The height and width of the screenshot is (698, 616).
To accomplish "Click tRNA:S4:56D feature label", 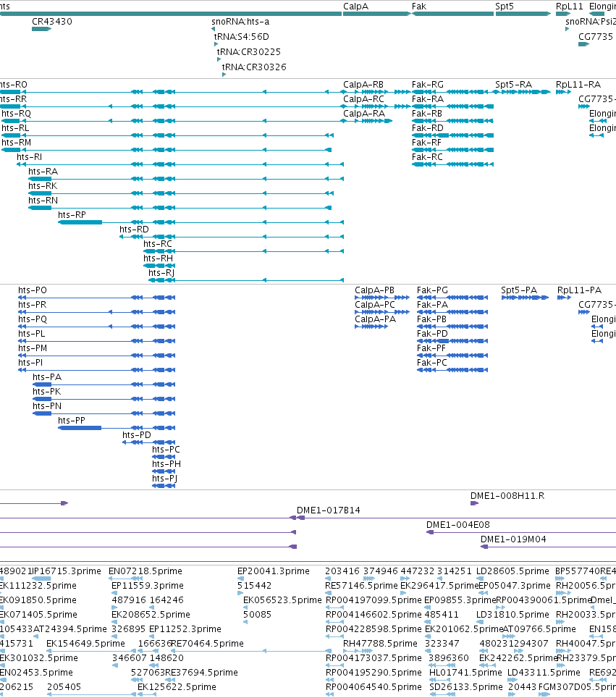I will coord(241,37).
